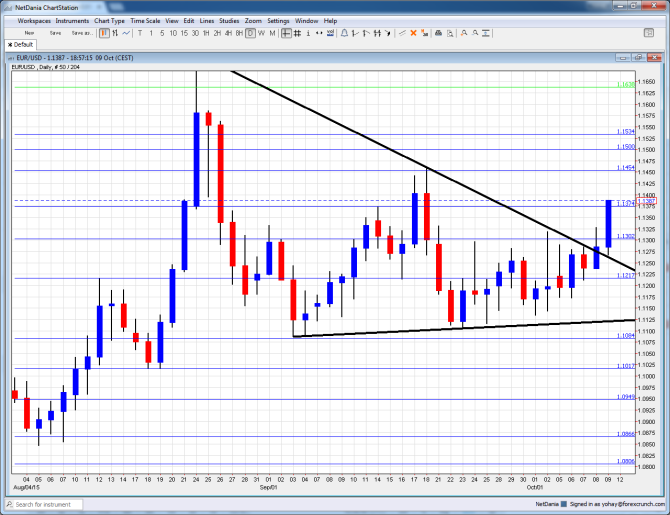Switch to 30 minute time scale

point(195,33)
